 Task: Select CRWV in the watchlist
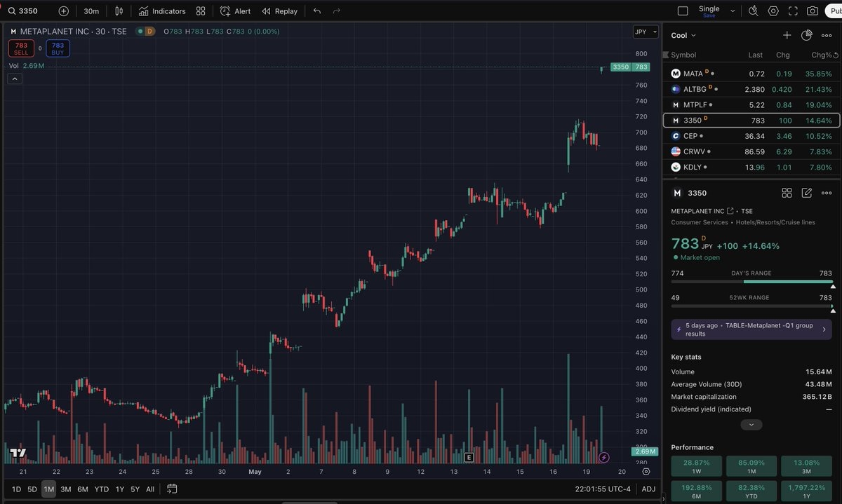coord(751,151)
